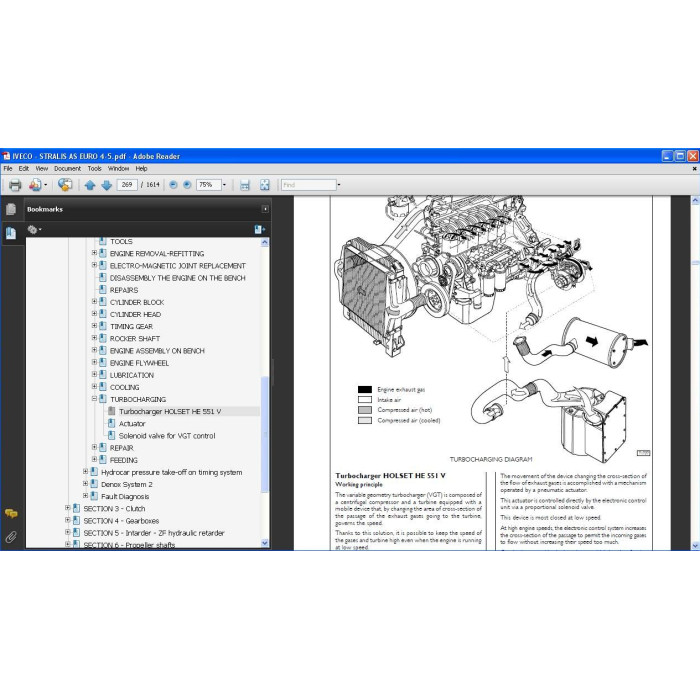Expand the FEEDING bookmark node
700x700 pixels.
click(x=94, y=459)
